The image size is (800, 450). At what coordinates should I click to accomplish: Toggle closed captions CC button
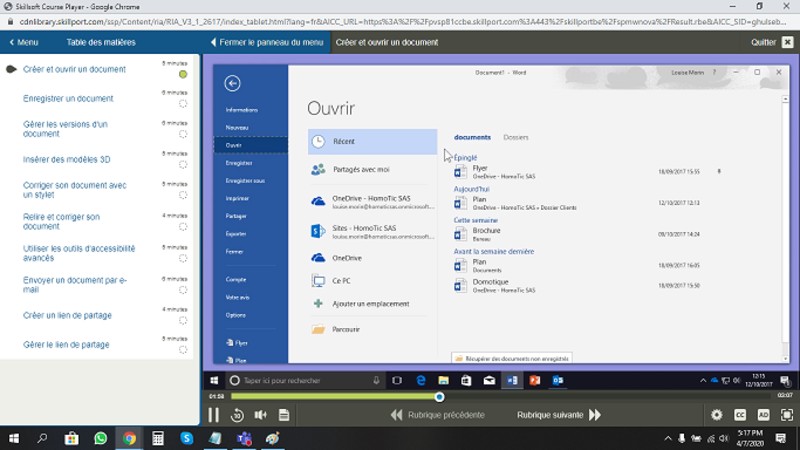tap(740, 415)
